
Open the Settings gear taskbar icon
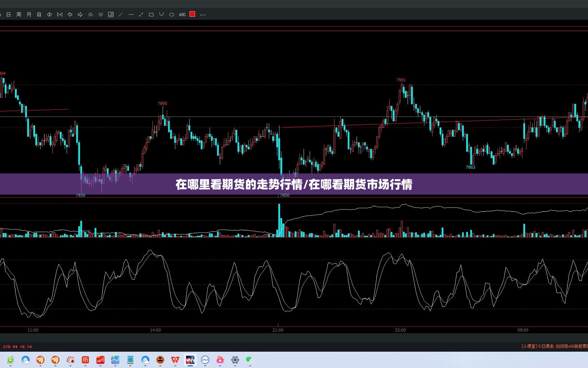(x=235, y=360)
